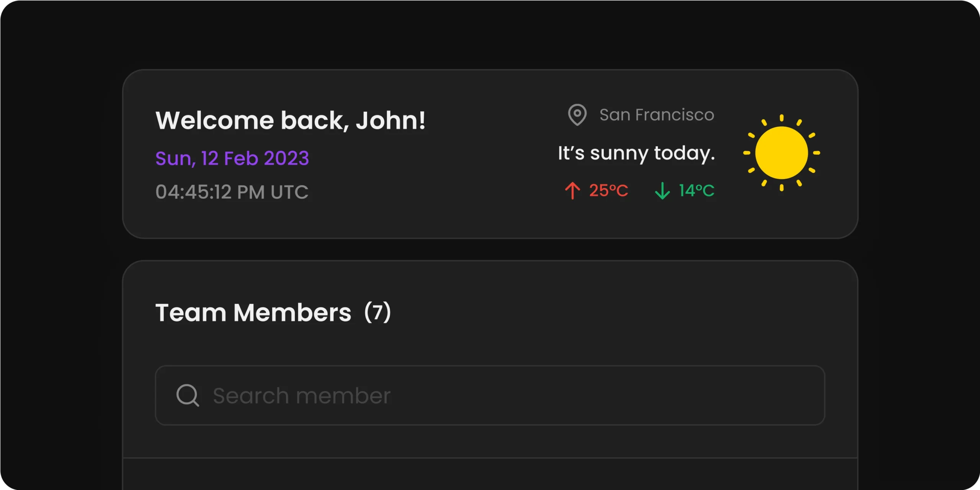Viewport: 980px width, 490px height.
Task: Click the San Francisco location label
Action: tap(657, 115)
